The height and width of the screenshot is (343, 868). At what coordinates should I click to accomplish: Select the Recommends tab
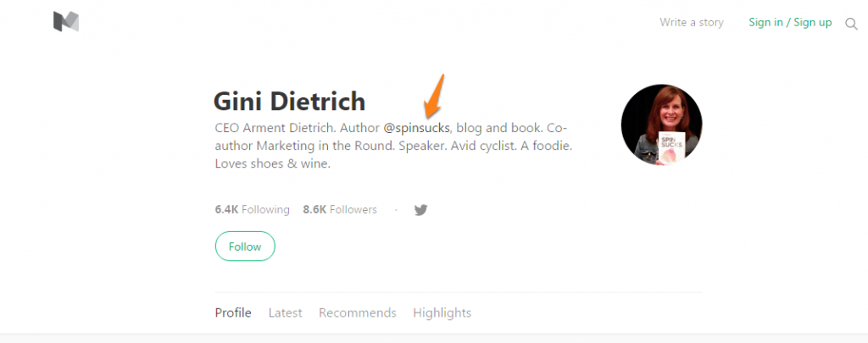tap(357, 313)
